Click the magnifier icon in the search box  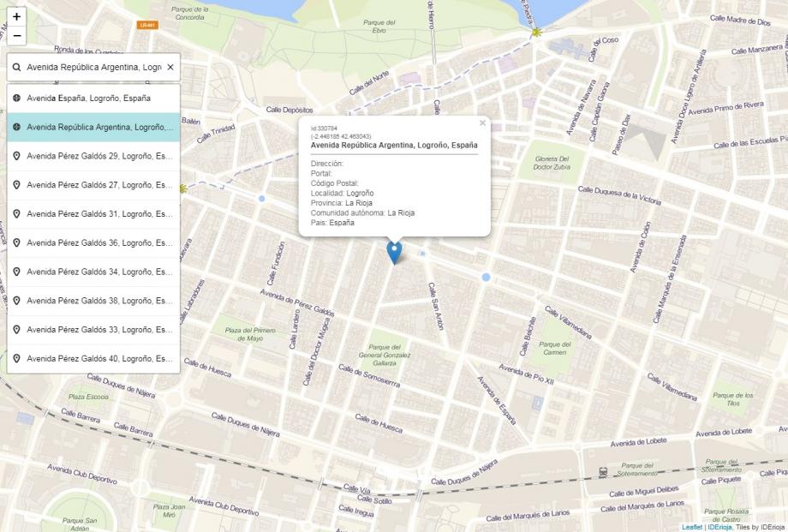point(19,67)
